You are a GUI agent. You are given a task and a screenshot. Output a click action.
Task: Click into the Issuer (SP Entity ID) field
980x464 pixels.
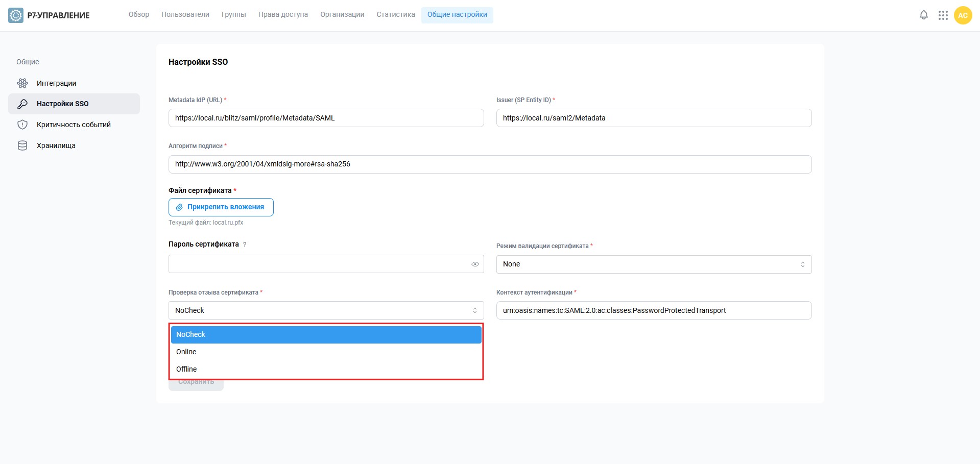pos(654,118)
